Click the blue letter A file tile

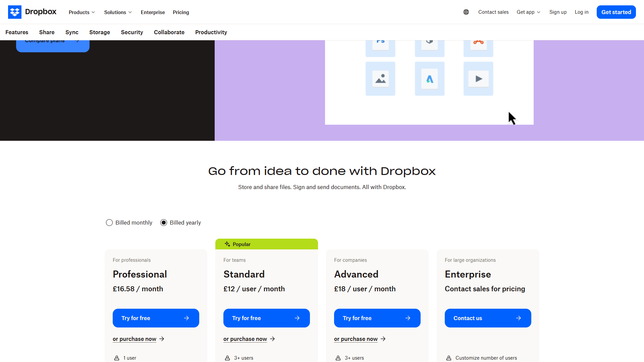(430, 79)
